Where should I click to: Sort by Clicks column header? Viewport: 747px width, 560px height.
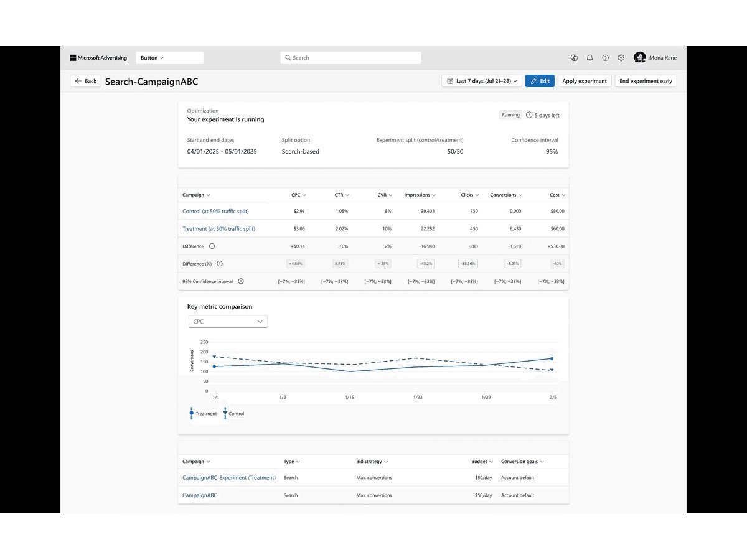[x=470, y=195]
